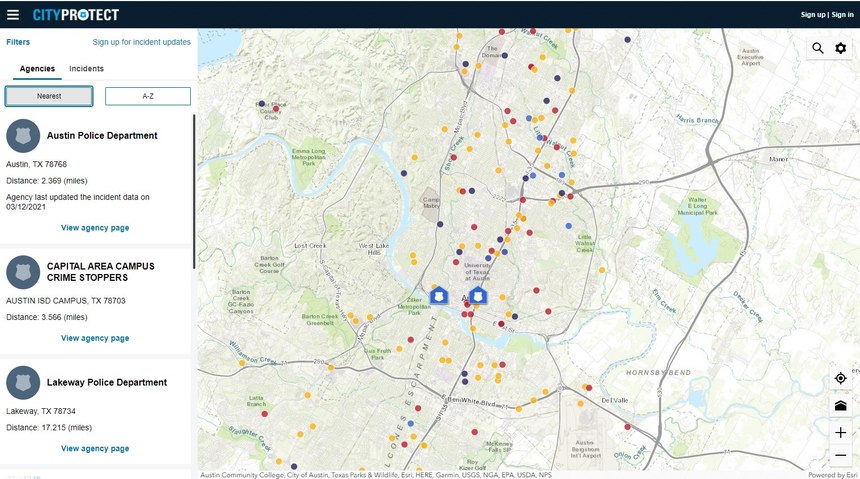Click the Sign in link
This screenshot has width=860, height=479.
coord(842,15)
